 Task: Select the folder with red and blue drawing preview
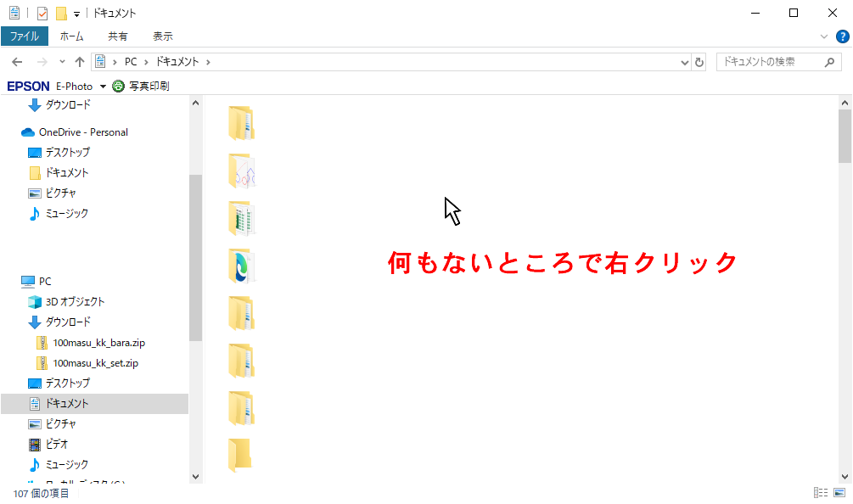tap(242, 171)
